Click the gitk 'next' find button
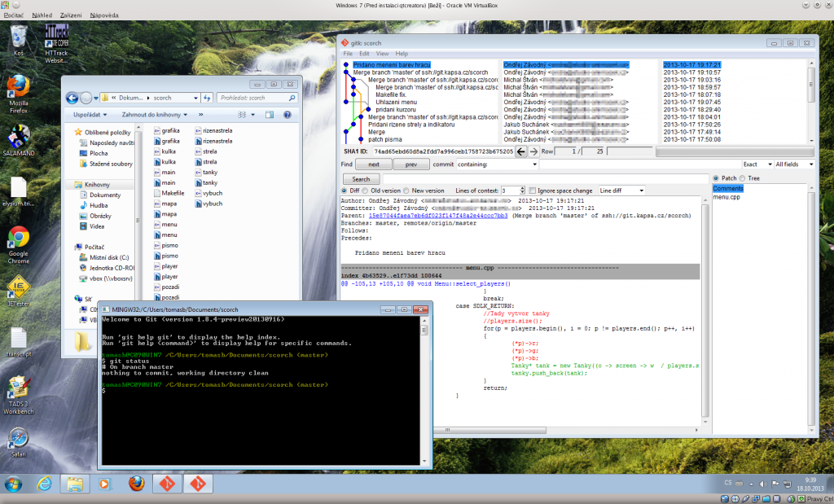The width and height of the screenshot is (834, 504). coord(373,164)
